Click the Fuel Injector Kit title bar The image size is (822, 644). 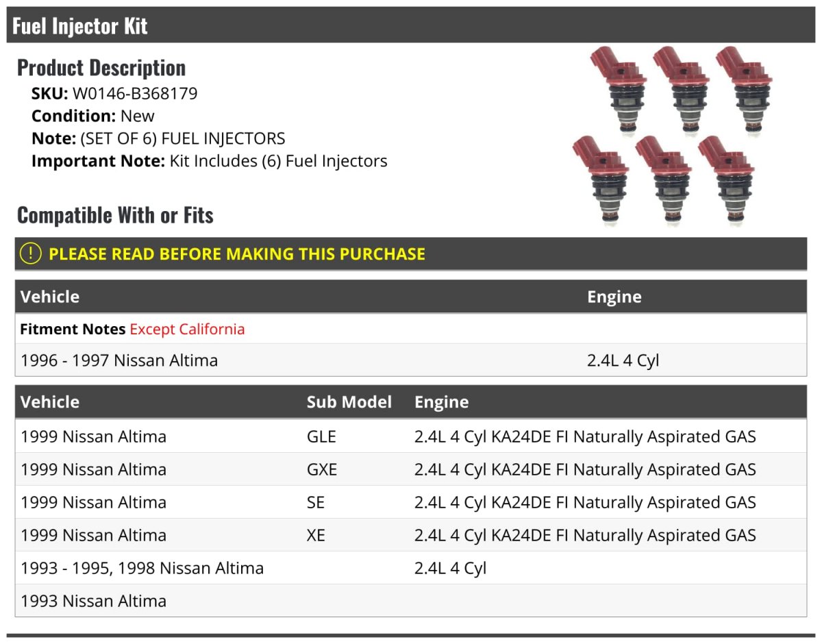coord(411,25)
